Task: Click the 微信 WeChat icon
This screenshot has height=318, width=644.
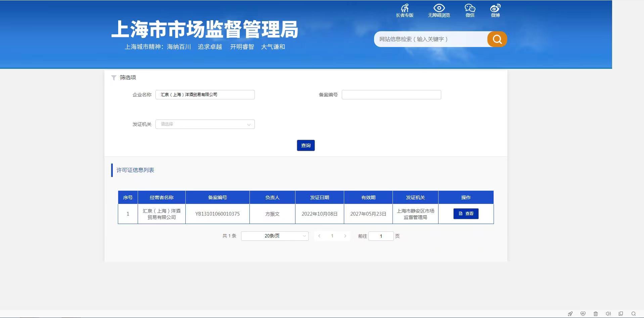Action: coord(470,10)
